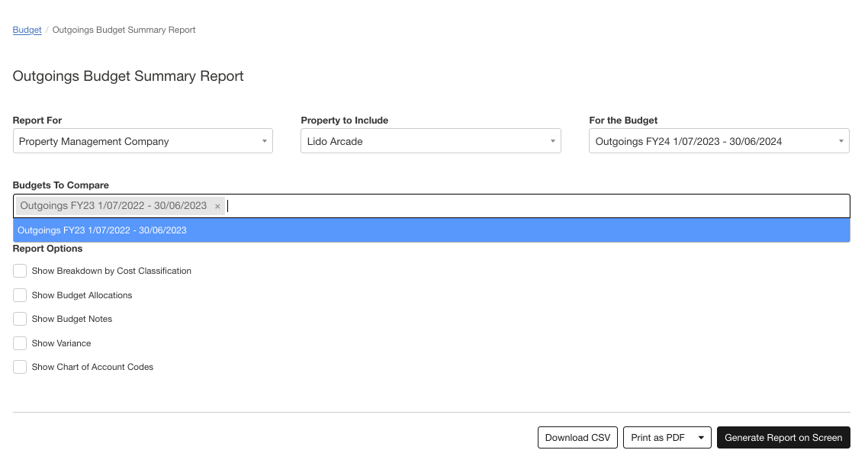Click the selected Outgoings FY23 tag chip

tap(113, 206)
